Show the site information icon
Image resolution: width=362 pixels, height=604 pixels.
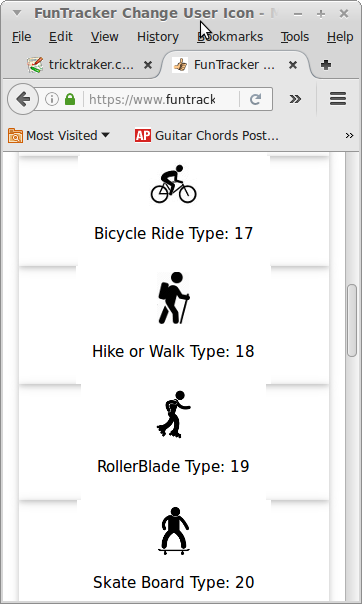[x=52, y=99]
